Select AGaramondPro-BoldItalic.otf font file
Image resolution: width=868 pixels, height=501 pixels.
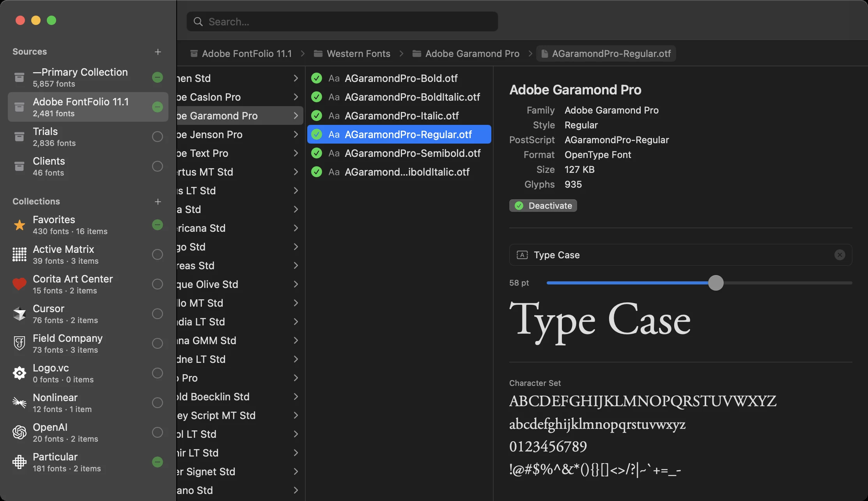pyautogui.click(x=399, y=97)
